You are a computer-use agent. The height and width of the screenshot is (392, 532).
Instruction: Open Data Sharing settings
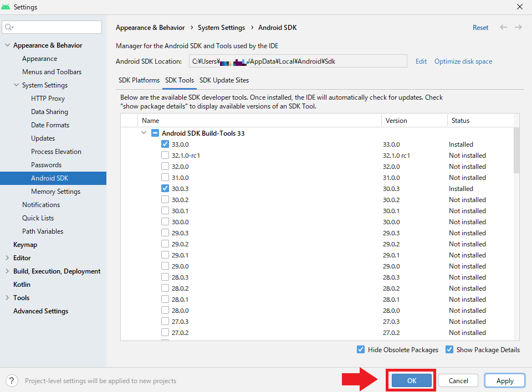(x=49, y=111)
